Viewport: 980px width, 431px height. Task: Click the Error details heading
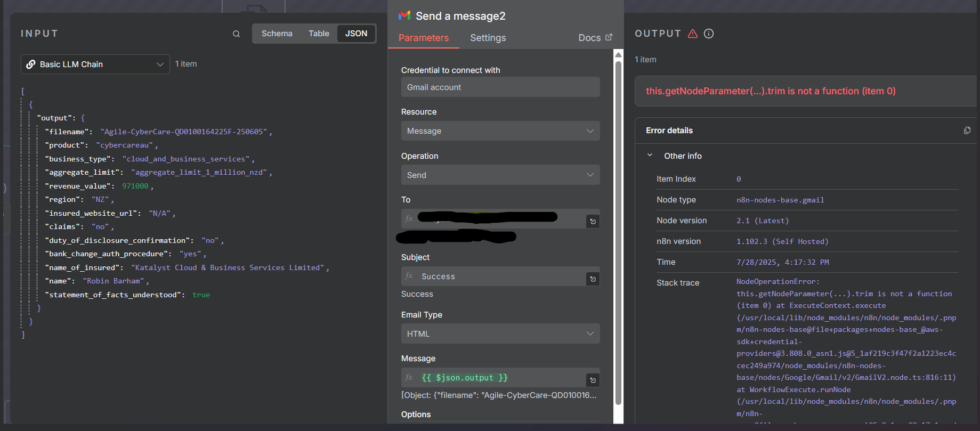[x=669, y=131]
